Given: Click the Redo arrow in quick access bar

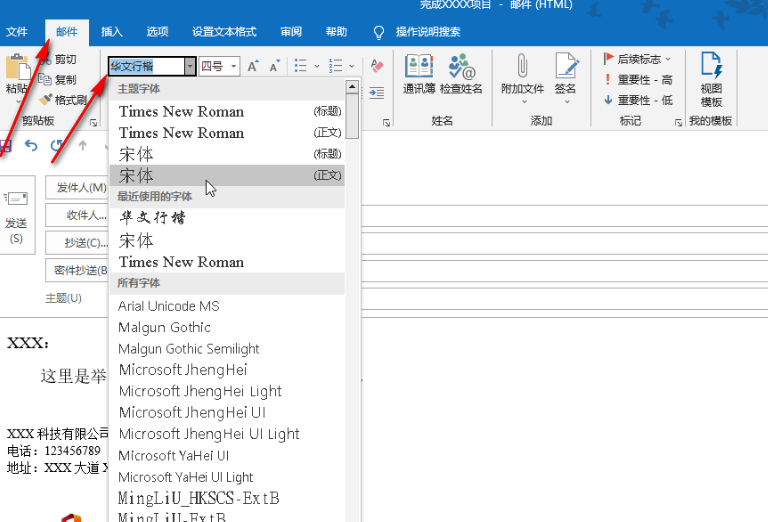Looking at the screenshot, I should point(56,145).
